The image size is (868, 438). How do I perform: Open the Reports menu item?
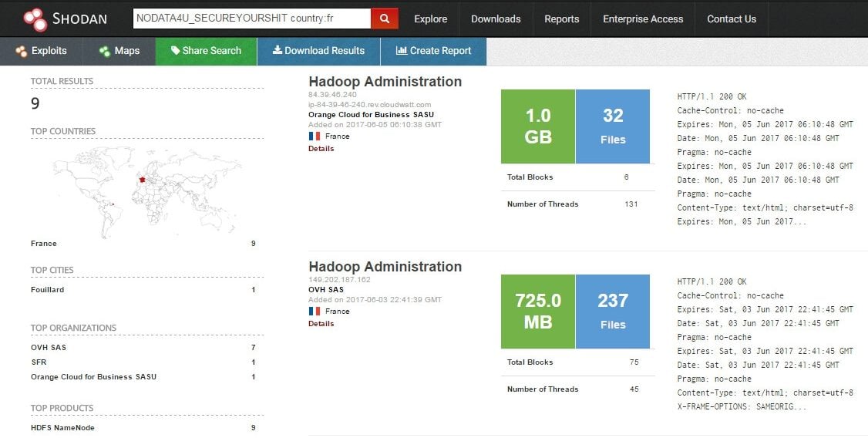coord(562,19)
